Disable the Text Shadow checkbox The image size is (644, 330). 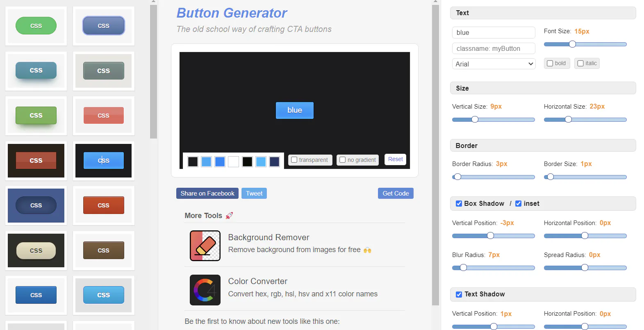pos(459,294)
